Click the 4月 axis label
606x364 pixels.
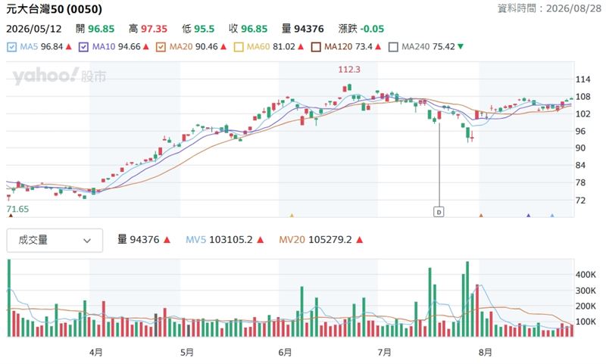coord(96,352)
